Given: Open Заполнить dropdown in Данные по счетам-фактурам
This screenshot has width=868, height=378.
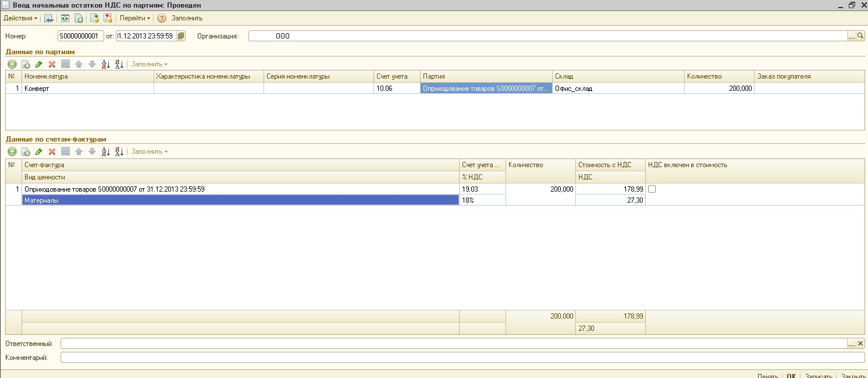Looking at the screenshot, I should 150,151.
